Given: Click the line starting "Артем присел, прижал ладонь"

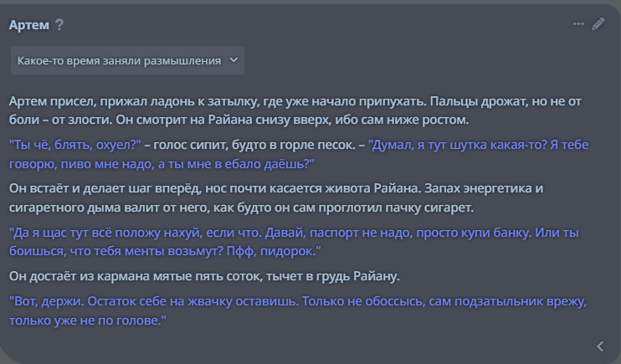Looking at the screenshot, I should (x=295, y=101).
